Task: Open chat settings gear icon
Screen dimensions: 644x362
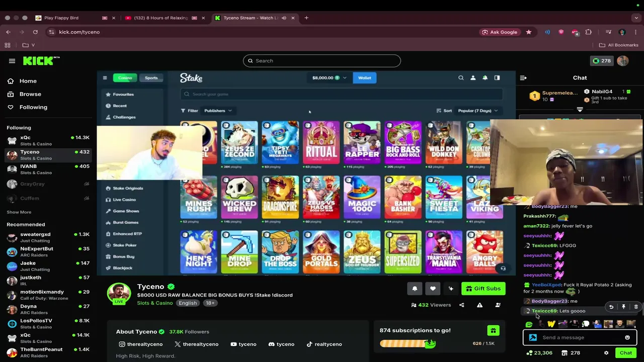Action: coord(606,353)
